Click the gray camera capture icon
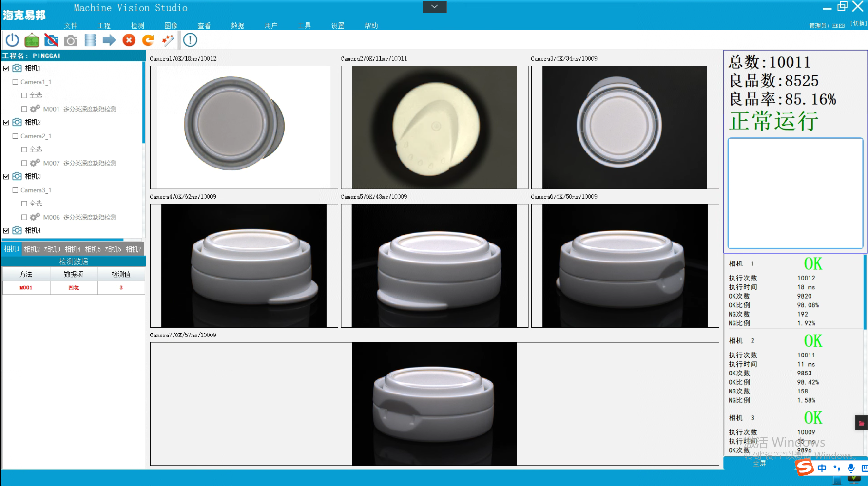The width and height of the screenshot is (868, 486). coord(71,40)
